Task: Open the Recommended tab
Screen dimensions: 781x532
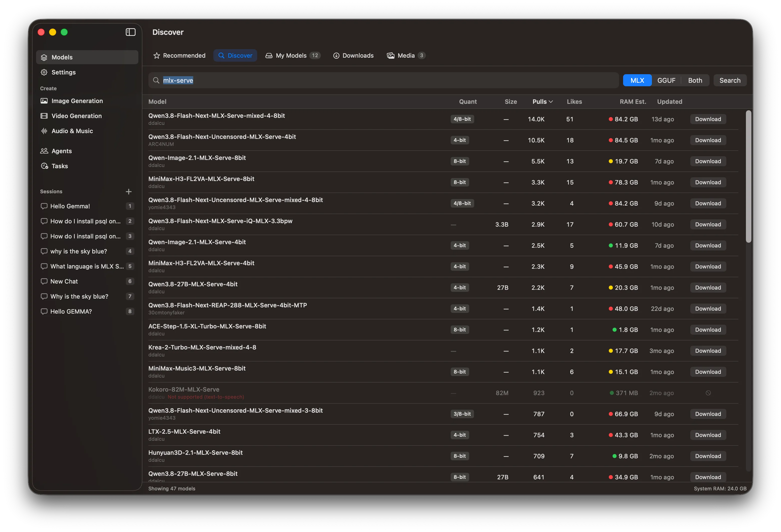Action: (x=179, y=55)
